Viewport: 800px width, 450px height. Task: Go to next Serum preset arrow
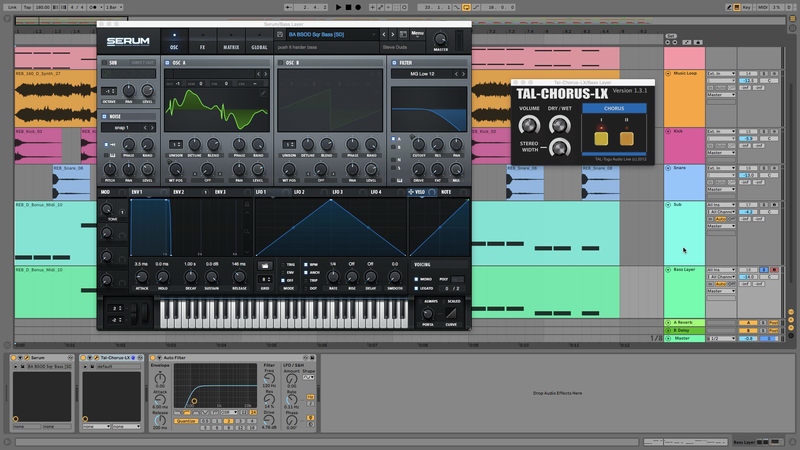(392, 34)
